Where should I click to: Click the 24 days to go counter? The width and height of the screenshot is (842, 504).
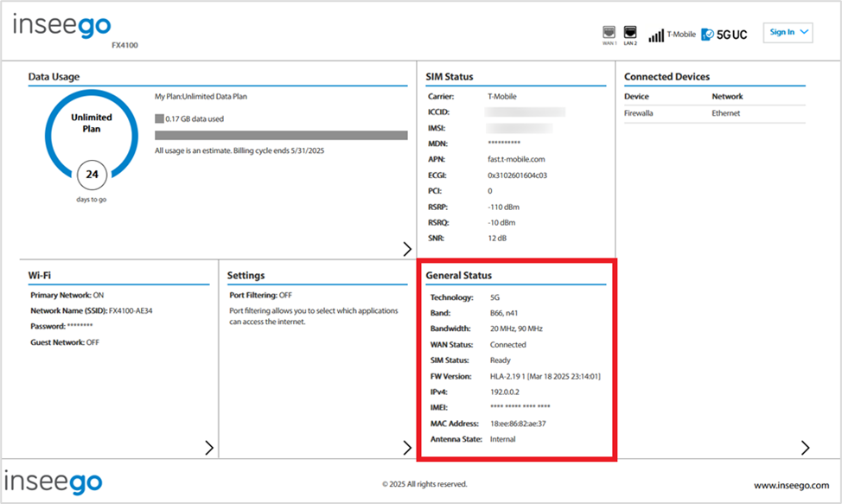(x=92, y=175)
